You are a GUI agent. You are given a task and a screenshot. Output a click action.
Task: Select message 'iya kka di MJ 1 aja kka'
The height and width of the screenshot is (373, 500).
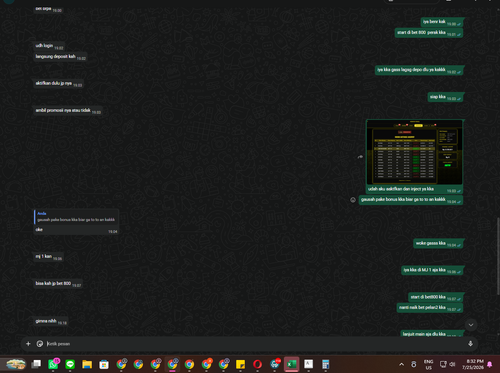[x=432, y=270]
